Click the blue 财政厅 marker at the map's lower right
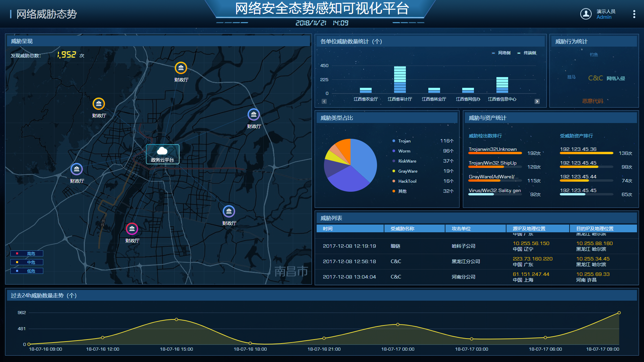The height and width of the screenshot is (362, 644). [229, 212]
